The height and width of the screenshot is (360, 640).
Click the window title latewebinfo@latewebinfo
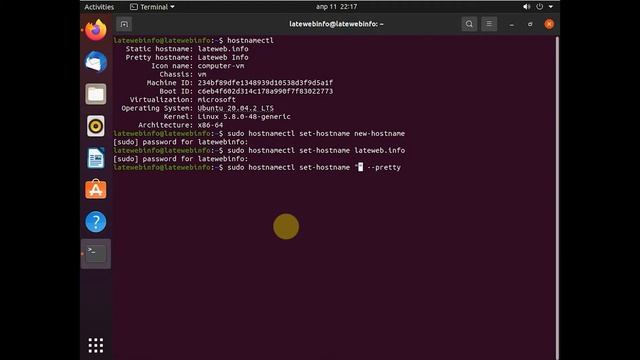(336, 24)
